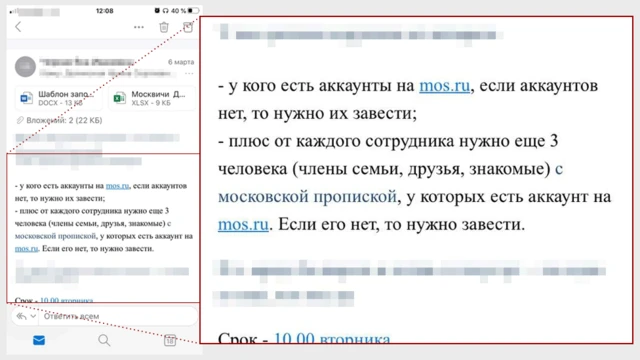The width and height of the screenshot is (640, 360).
Task: Click Вложений: 2 (22 КБ) label
Action: pos(64,120)
